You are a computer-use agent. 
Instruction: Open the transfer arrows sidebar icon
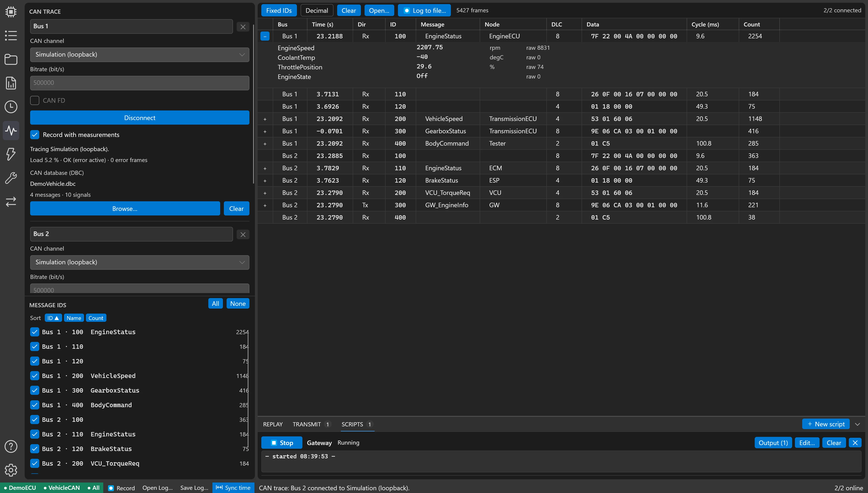(11, 202)
